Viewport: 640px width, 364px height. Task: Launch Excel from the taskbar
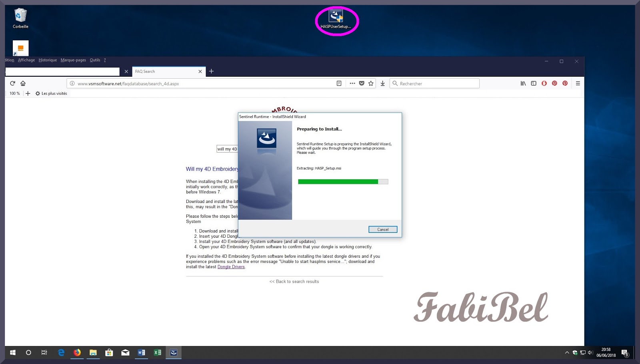pos(157,352)
